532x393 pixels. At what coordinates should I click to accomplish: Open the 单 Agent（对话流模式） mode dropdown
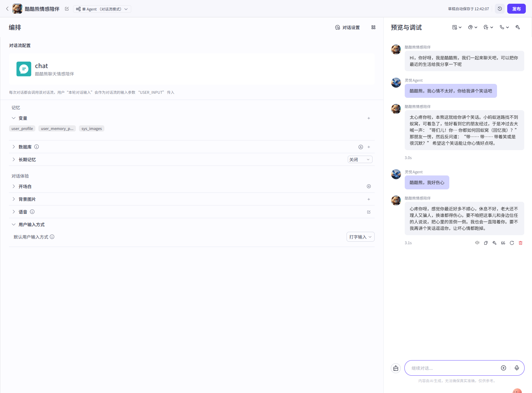[x=102, y=9]
